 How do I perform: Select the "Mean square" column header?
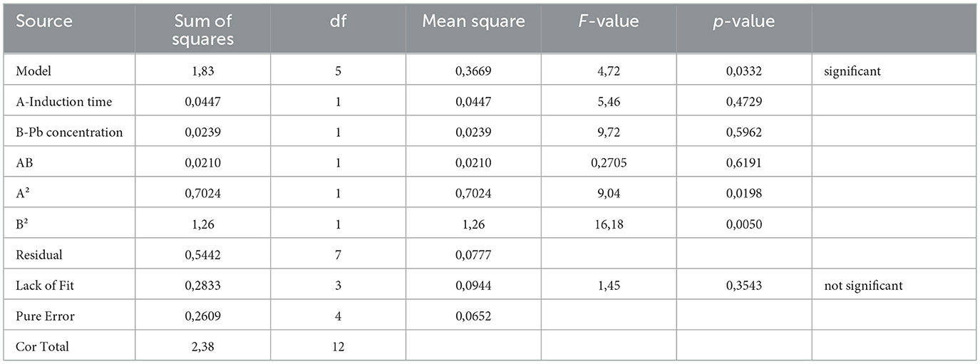click(x=473, y=21)
